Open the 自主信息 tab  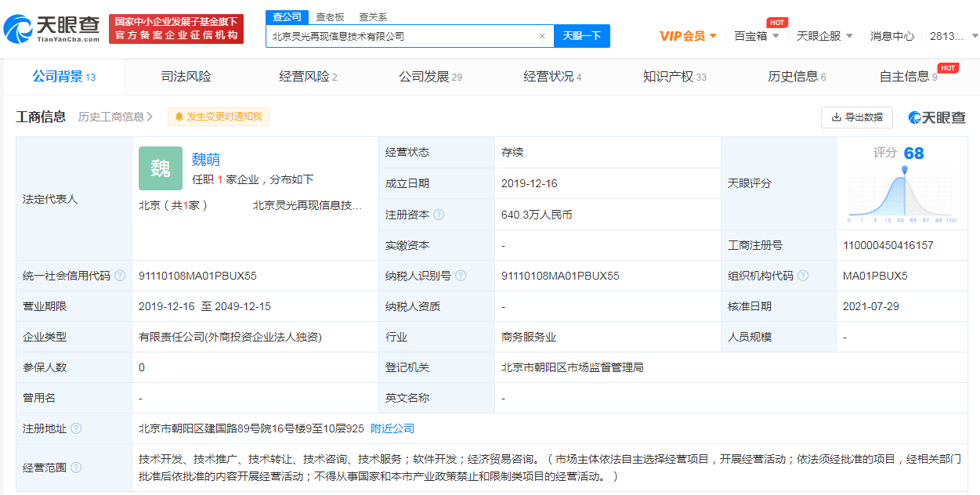tap(909, 77)
